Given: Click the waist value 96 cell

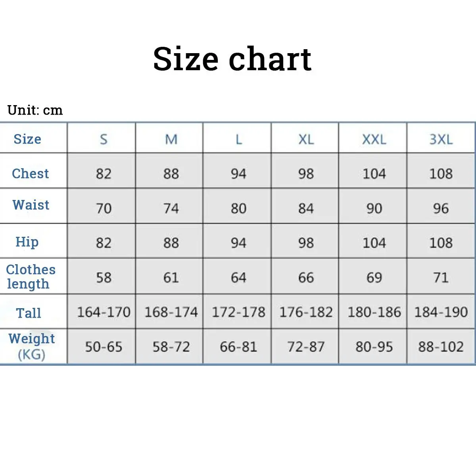Looking at the screenshot, I should coord(441,208).
